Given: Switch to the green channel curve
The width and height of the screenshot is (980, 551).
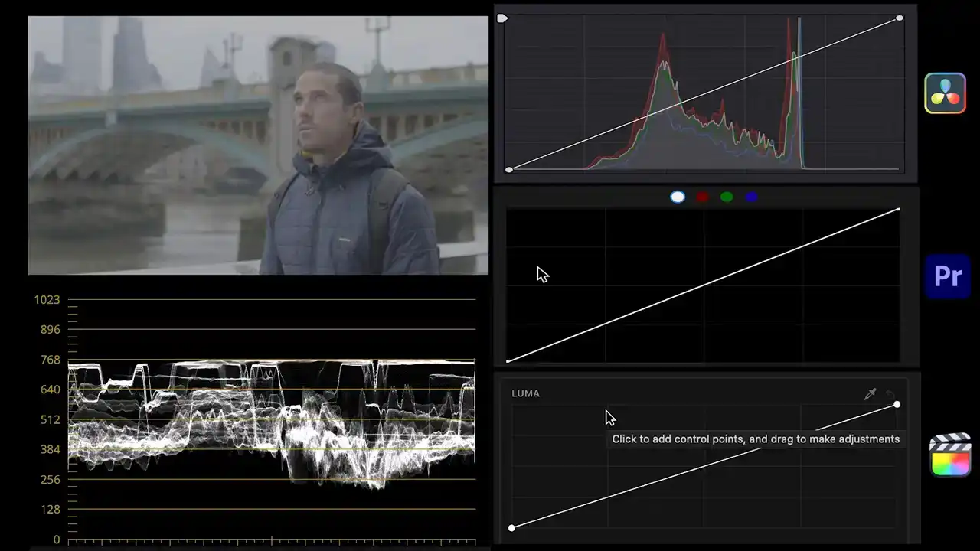Looking at the screenshot, I should click(x=727, y=197).
